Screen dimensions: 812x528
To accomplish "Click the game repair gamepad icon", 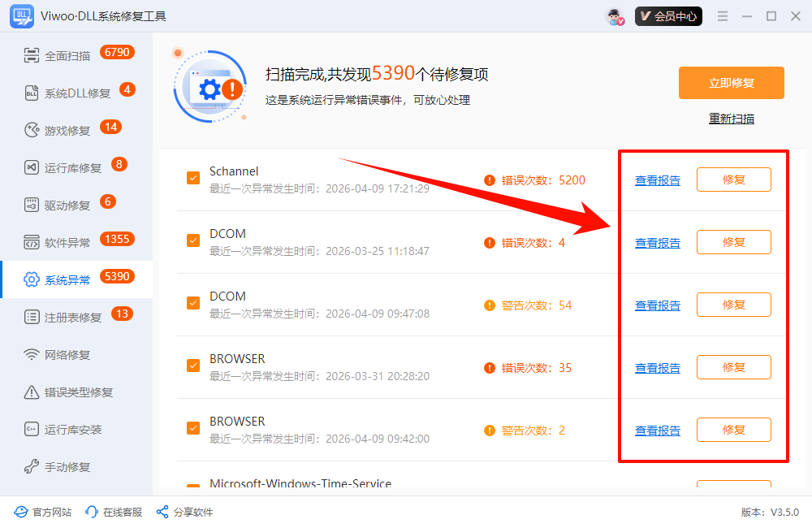I will click(32, 130).
